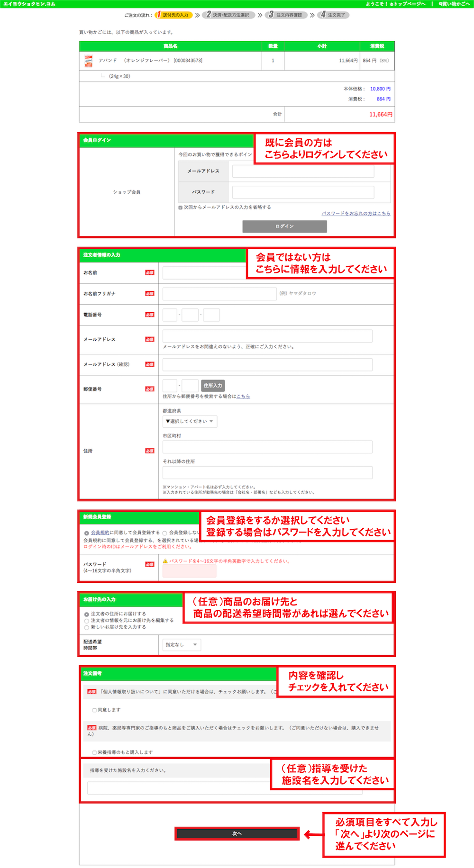Choose 新しいお届け先を入力する radio option

coord(87,627)
